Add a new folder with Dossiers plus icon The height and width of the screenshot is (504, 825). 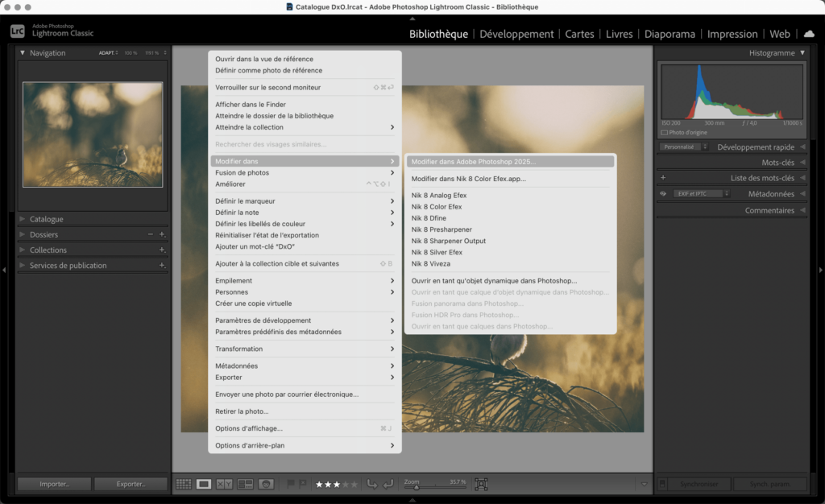(162, 234)
